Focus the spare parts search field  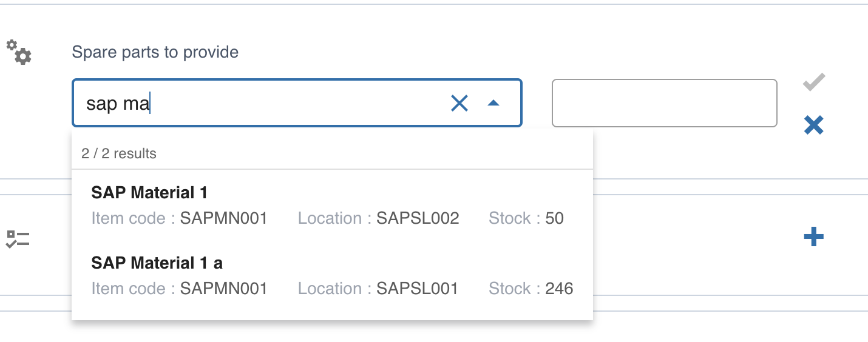[261, 104]
